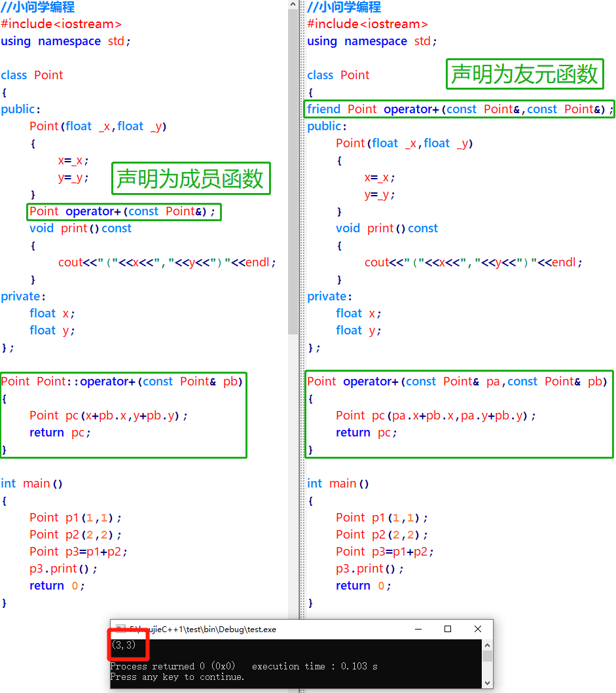Click "float y;" in the left pane
This screenshot has height=693, width=616.
[52, 330]
